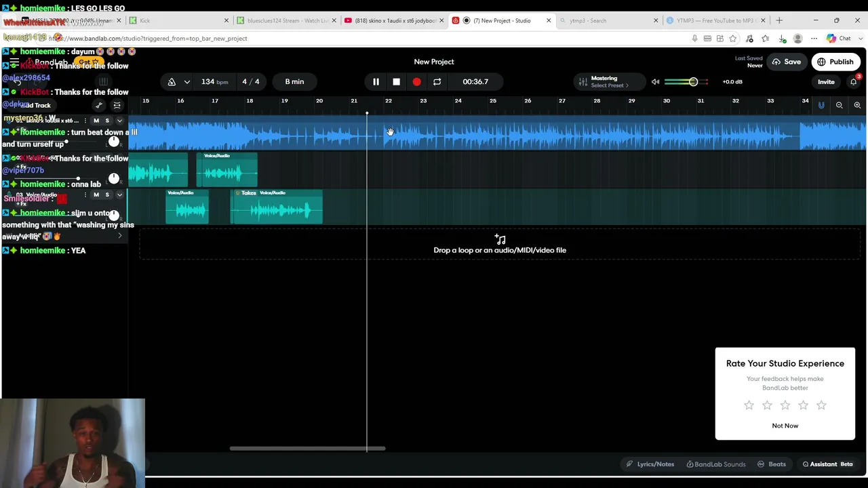Click the collapse tracks icon beside Add Track
Screen dimensions: 868x488
(117, 105)
